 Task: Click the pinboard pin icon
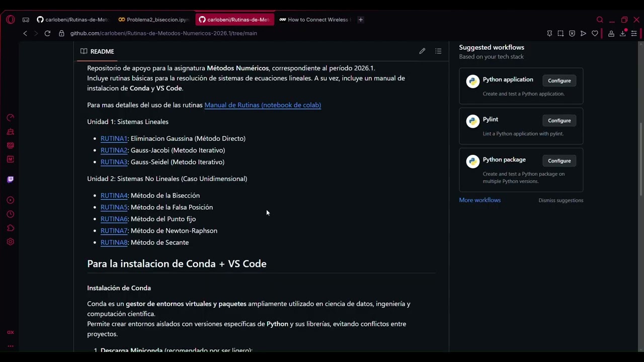(x=549, y=33)
